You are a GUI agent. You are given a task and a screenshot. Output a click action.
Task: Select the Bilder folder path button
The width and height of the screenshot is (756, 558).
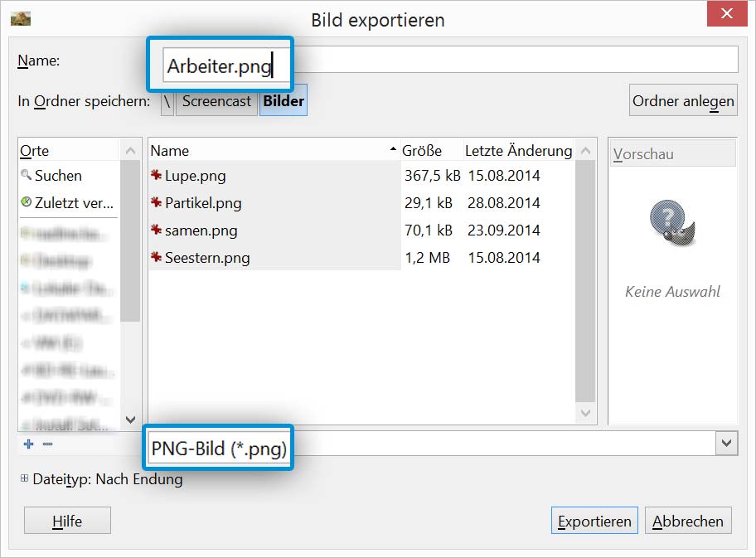(x=283, y=101)
